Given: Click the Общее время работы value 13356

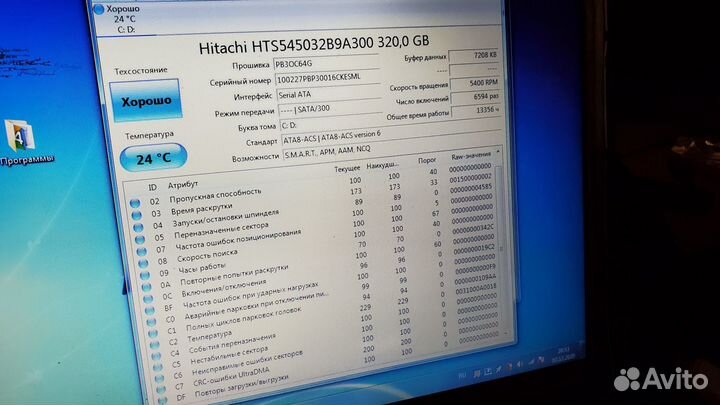Looking at the screenshot, I should [476, 111].
